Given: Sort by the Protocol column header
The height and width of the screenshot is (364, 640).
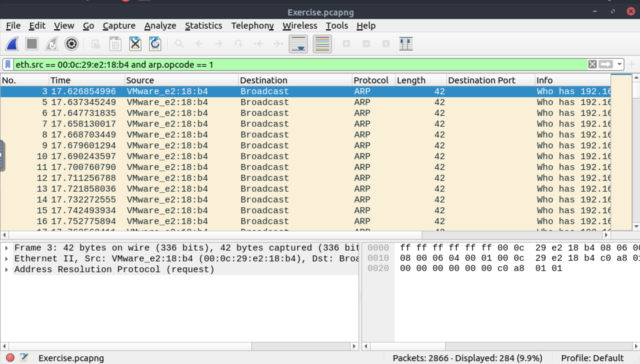Looking at the screenshot, I should pos(374,80).
